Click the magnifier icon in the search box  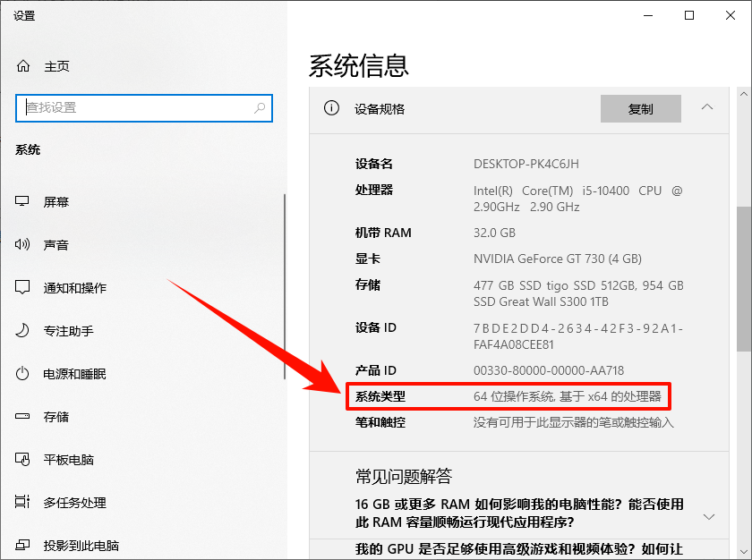261,108
